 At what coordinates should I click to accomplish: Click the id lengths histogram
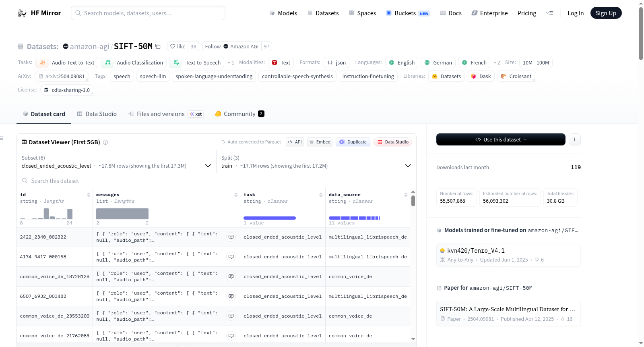click(46, 214)
